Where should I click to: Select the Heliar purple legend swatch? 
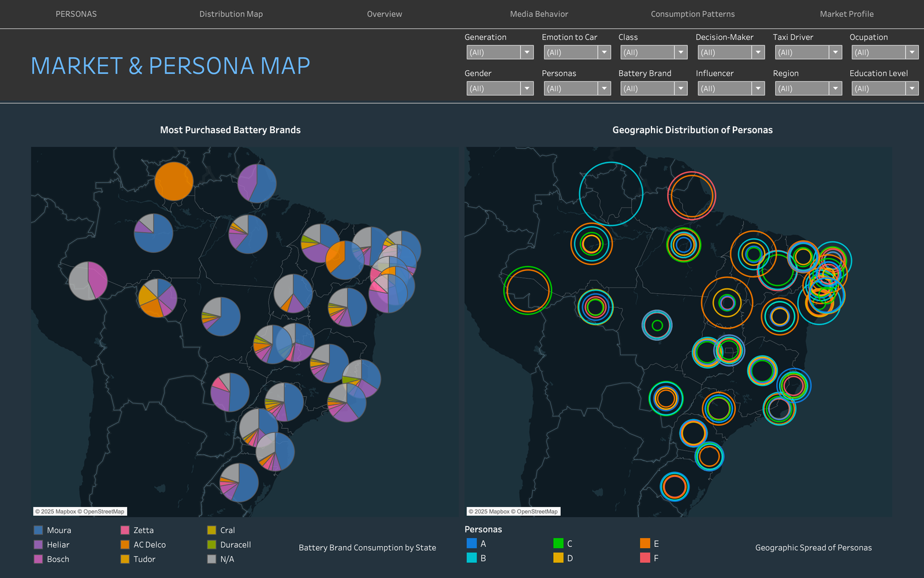(x=39, y=544)
